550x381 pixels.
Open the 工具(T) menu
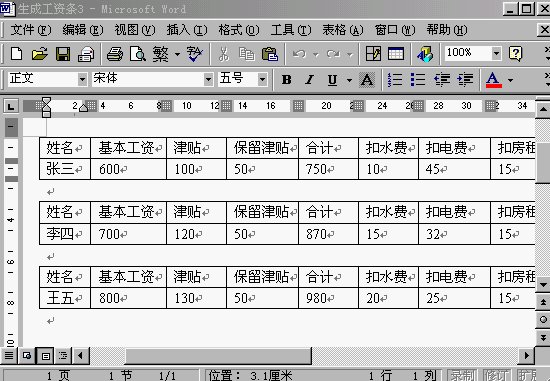pos(291,30)
